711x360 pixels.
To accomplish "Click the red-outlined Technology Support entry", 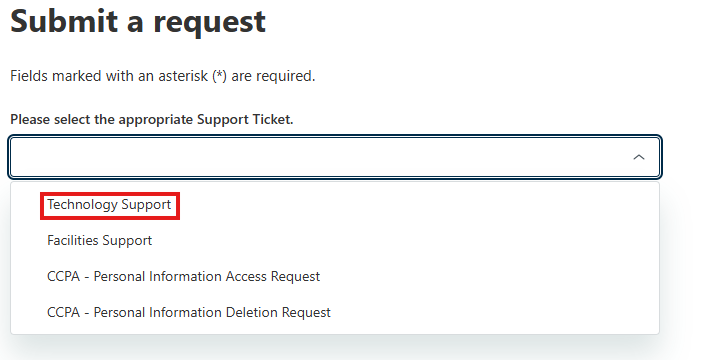I will coord(110,205).
